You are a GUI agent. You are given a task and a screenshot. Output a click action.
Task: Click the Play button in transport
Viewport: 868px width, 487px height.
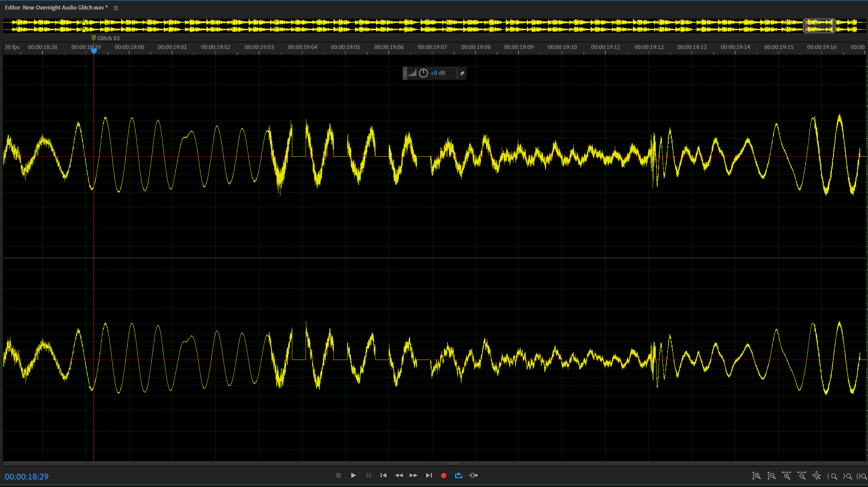(x=353, y=475)
